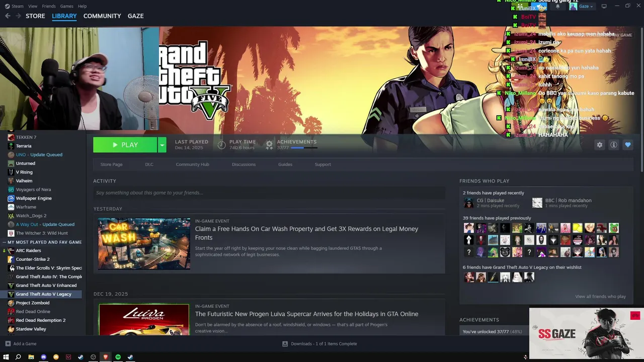The width and height of the screenshot is (644, 362).
Task: Click the main page vertical scrollbar
Action: pyautogui.click(x=642, y=101)
